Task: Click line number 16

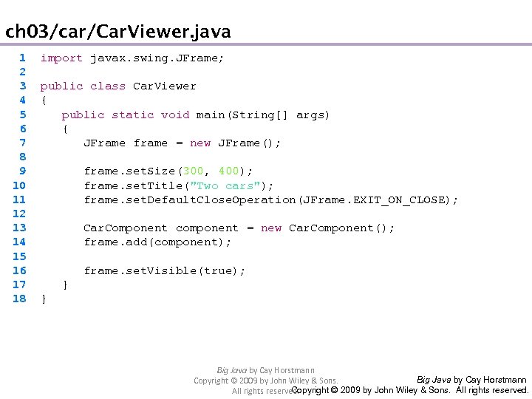Action: tap(19, 270)
